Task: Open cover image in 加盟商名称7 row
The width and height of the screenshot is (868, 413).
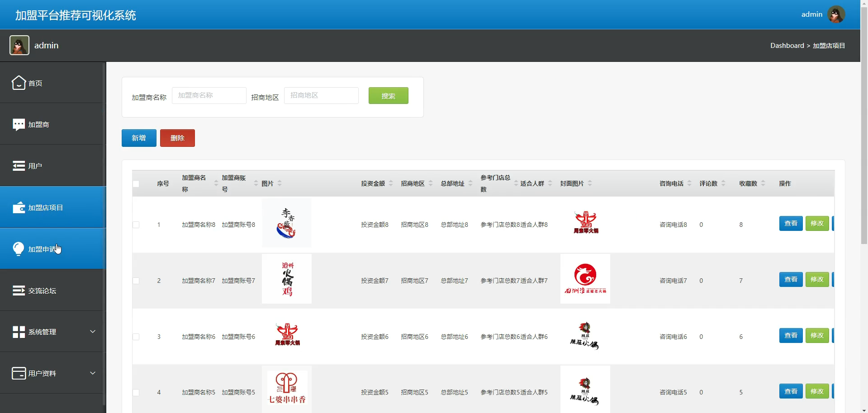Action: point(585,279)
